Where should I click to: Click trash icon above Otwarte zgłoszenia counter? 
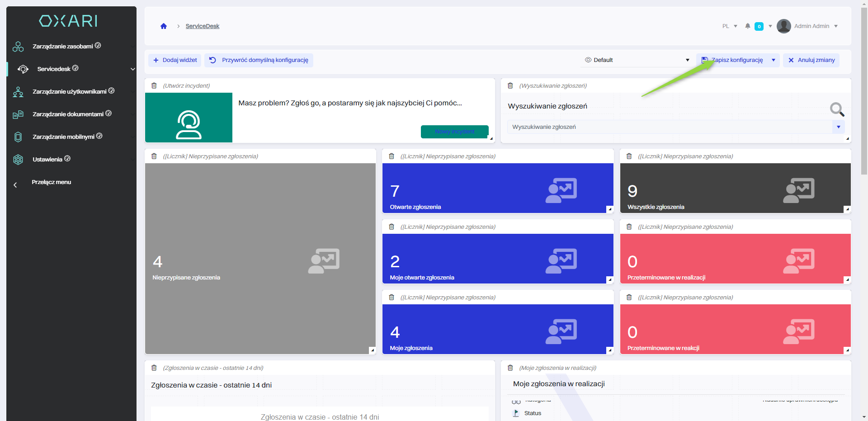pos(392,156)
